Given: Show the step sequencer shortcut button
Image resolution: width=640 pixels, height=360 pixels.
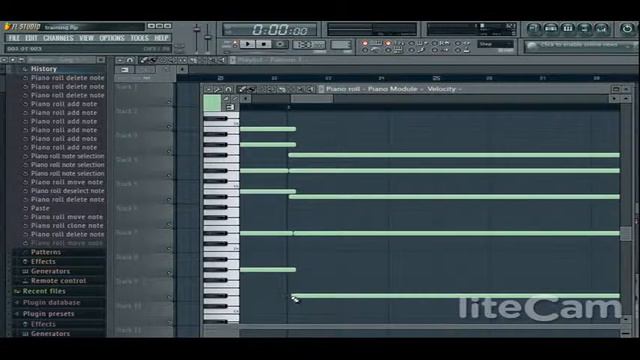Looking at the screenshot, I should (550, 28).
